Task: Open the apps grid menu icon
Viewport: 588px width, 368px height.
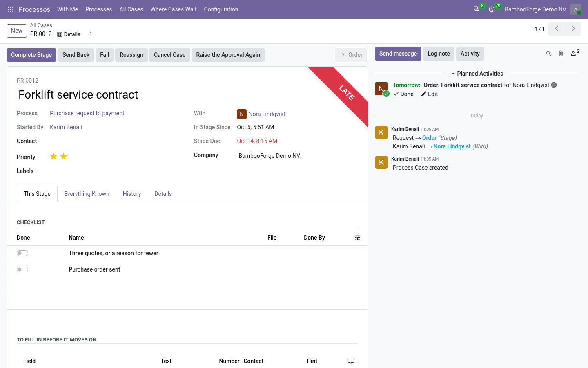Action: click(11, 9)
